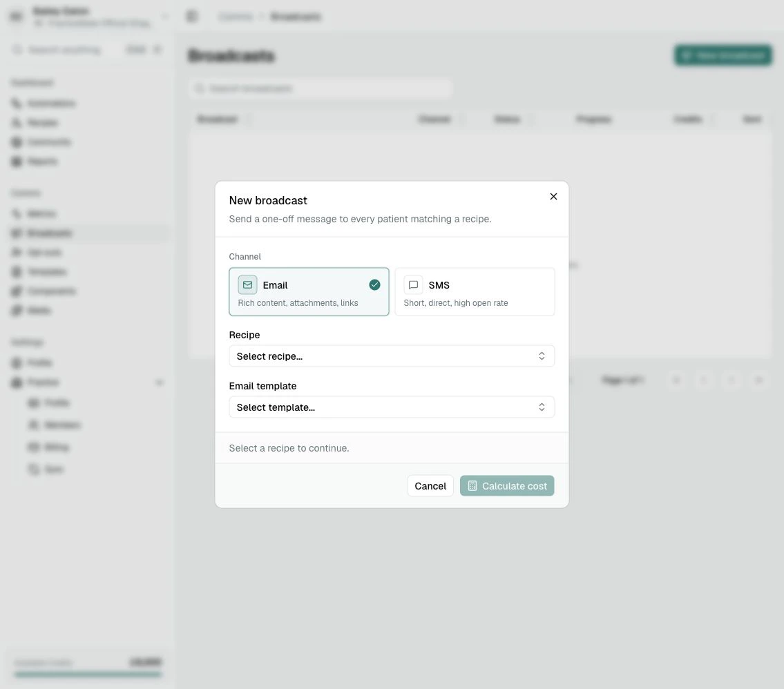784x689 pixels.
Task: Click the Calculate cost button
Action: pos(507,485)
